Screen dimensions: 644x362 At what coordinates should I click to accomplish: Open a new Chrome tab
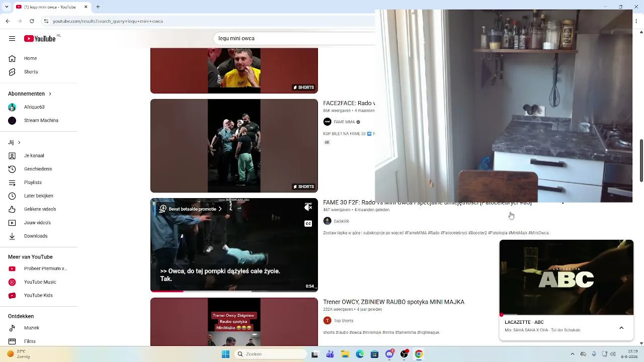pyautogui.click(x=98, y=7)
